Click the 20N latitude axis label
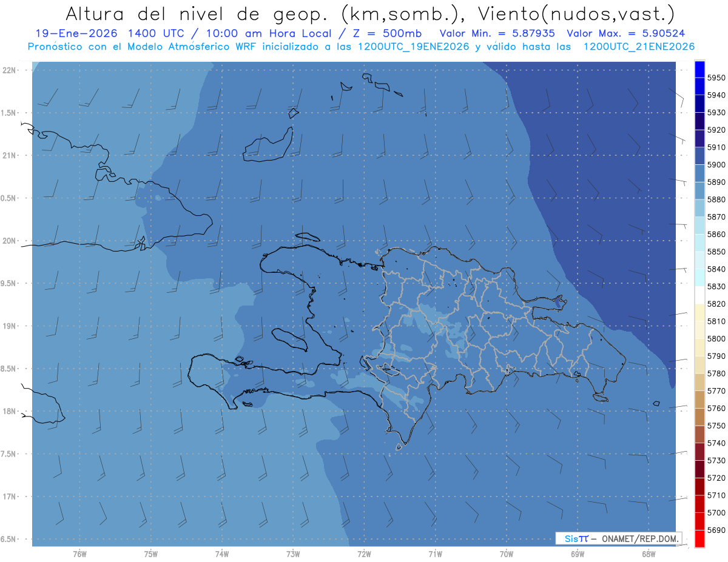728x562 pixels. coord(9,241)
